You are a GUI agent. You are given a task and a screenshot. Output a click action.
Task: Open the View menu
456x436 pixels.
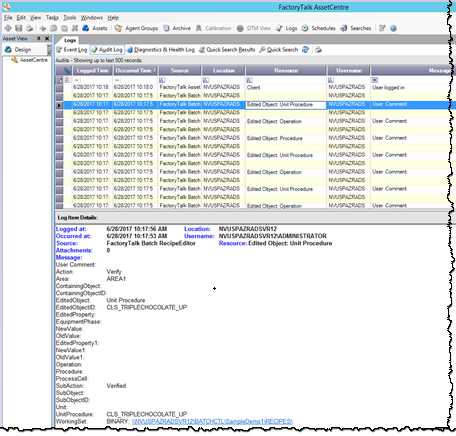tap(35, 18)
